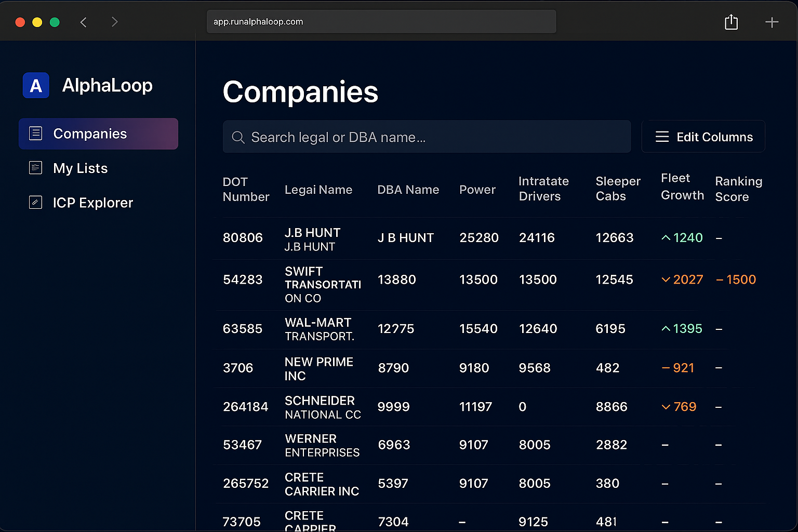The image size is (798, 532).
Task: Click the My Lists document icon
Action: coord(35,167)
